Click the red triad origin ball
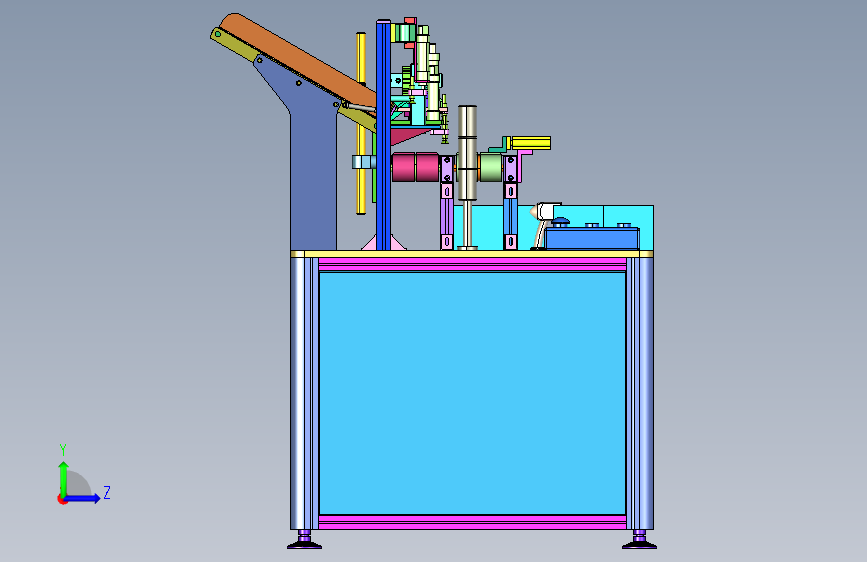 point(62,499)
